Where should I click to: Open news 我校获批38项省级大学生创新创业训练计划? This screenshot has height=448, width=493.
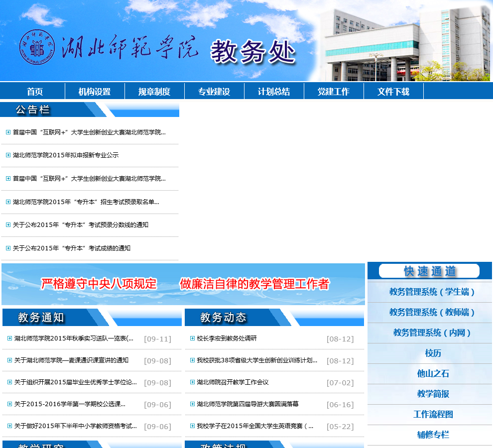[x=257, y=360]
